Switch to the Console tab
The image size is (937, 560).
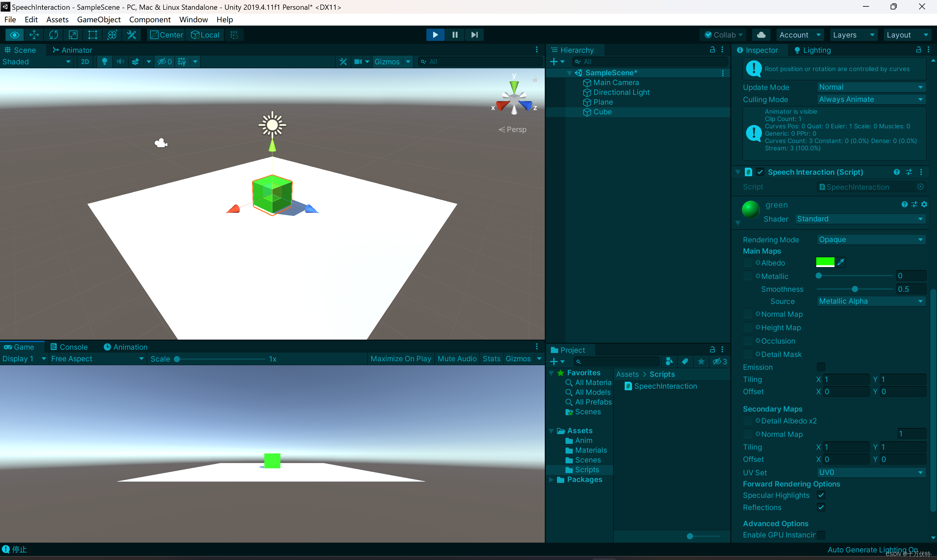pyautogui.click(x=69, y=347)
